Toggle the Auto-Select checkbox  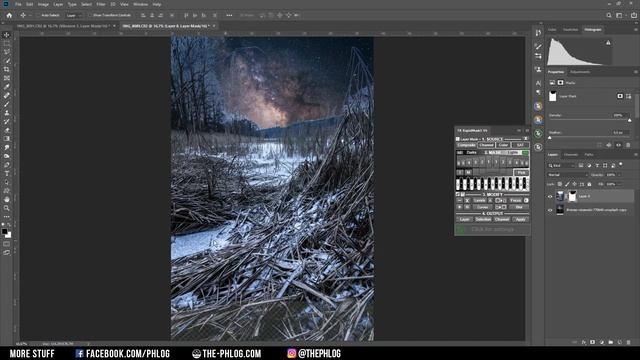[38, 15]
